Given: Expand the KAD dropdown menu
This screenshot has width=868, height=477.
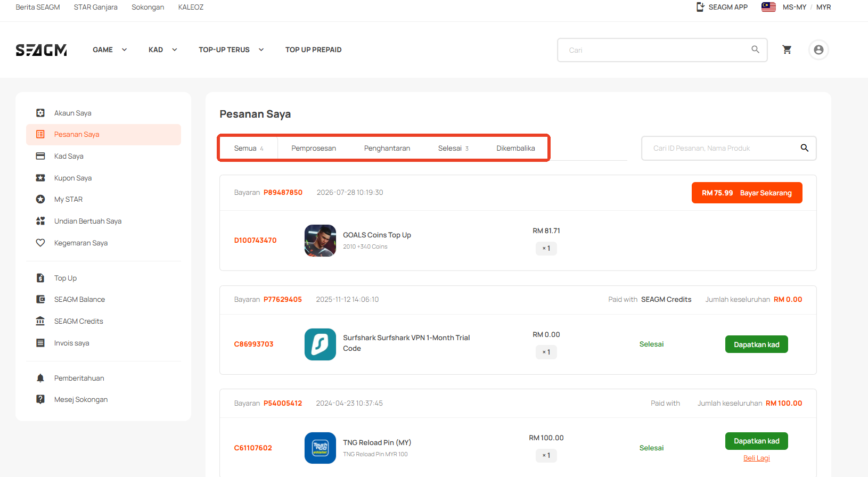Looking at the screenshot, I should point(163,50).
